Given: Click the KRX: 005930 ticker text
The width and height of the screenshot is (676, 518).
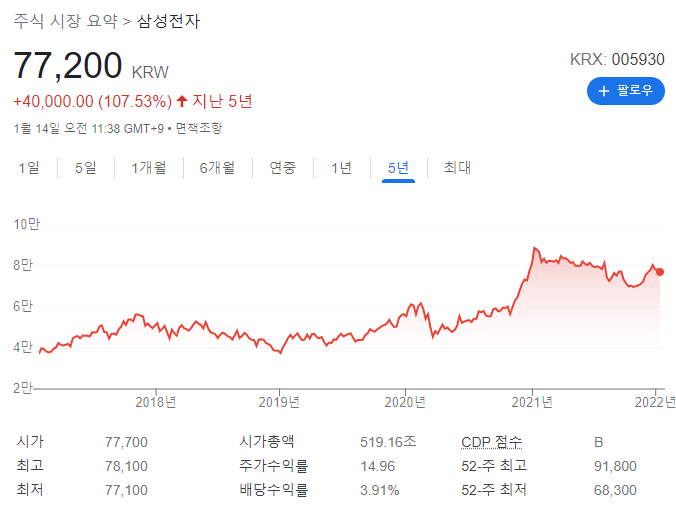Looking at the screenshot, I should coord(617,59).
